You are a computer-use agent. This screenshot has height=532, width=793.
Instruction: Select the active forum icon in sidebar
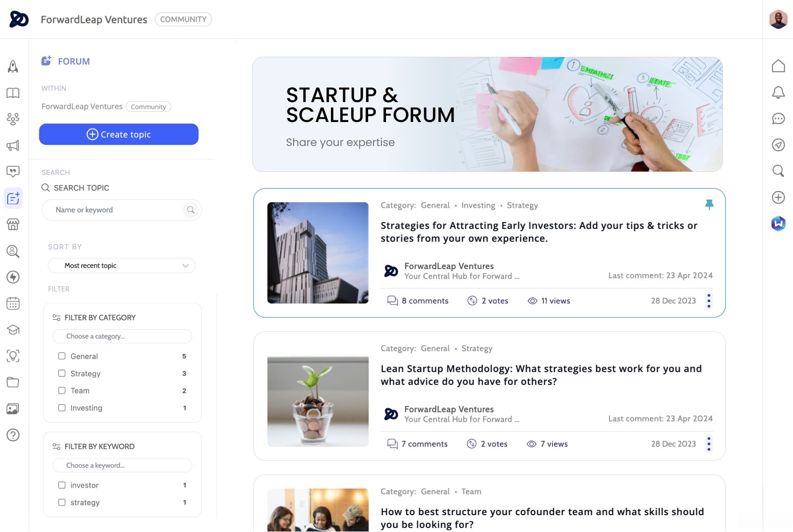tap(13, 198)
